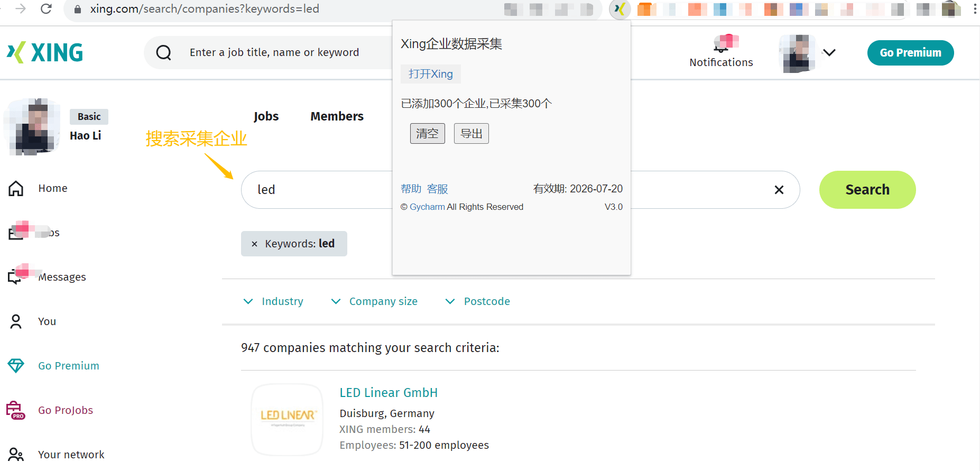Screen dimensions: 980x471
Task: Click the Your network people icon
Action: pyautogui.click(x=16, y=455)
